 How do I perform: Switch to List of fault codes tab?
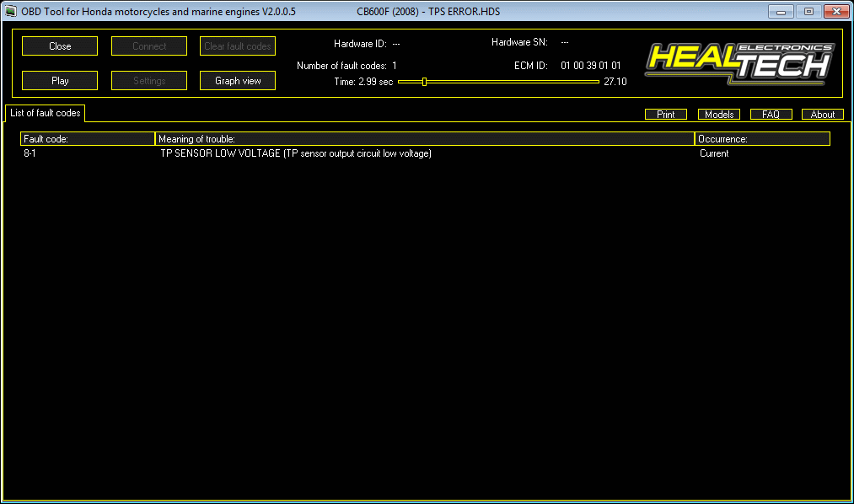46,113
